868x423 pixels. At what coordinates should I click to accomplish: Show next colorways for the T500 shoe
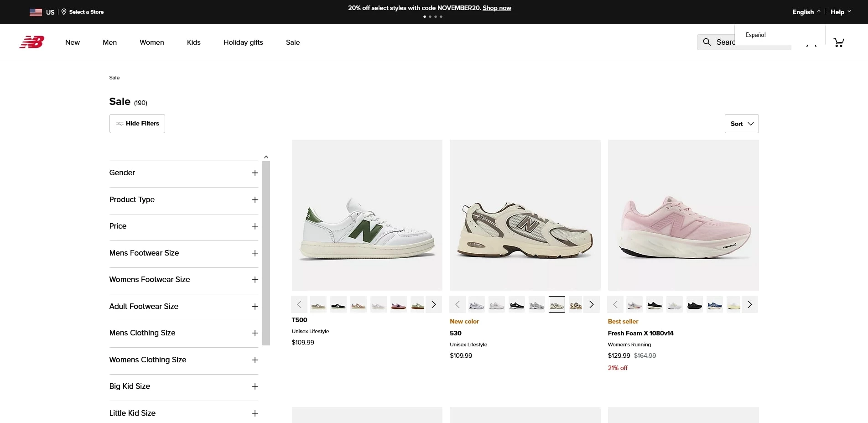pyautogui.click(x=433, y=304)
